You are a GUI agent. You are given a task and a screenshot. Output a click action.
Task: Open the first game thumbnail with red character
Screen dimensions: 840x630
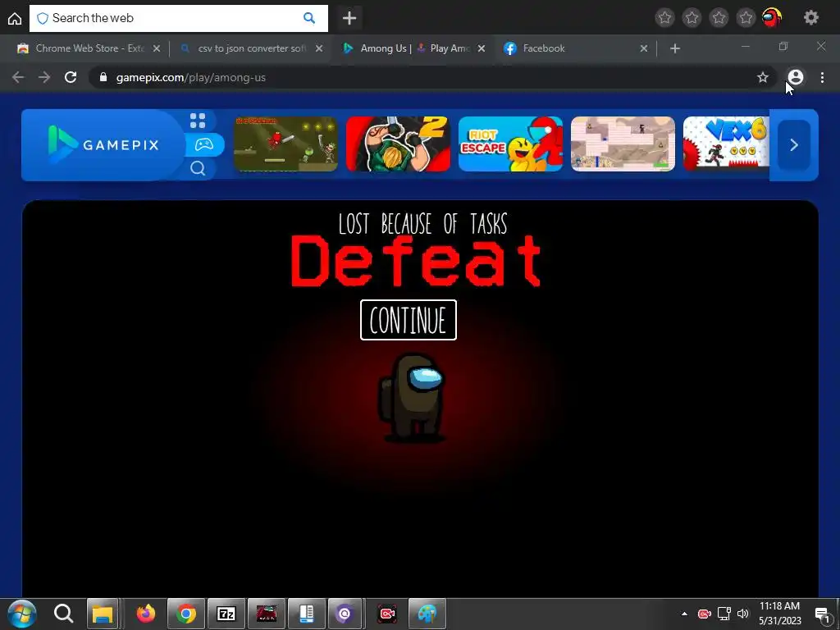point(286,144)
